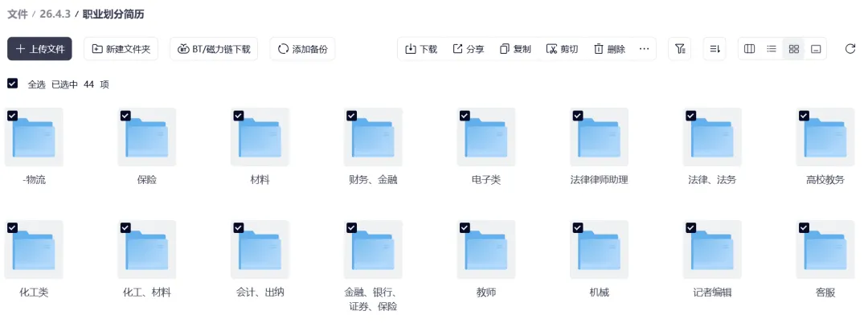
Task: Select the 金融、银行、证券、保险 folder icon
Action: click(373, 250)
